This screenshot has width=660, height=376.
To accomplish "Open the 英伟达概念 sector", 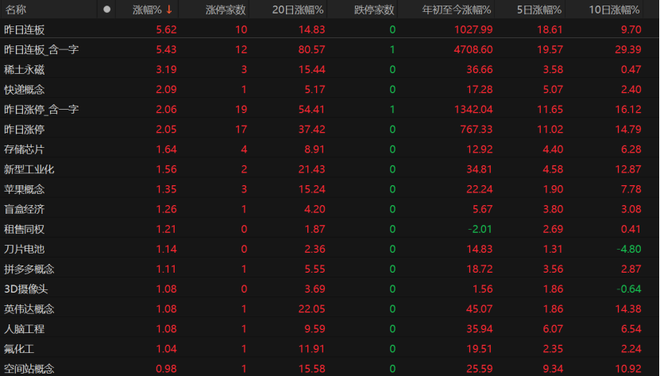I will click(x=329, y=309).
